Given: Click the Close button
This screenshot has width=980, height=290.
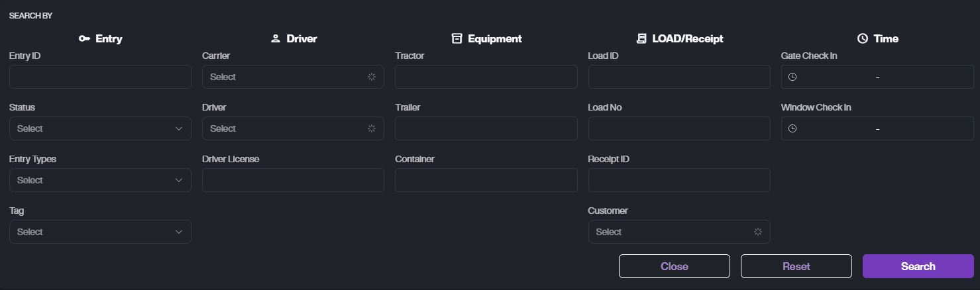Looking at the screenshot, I should click(674, 266).
